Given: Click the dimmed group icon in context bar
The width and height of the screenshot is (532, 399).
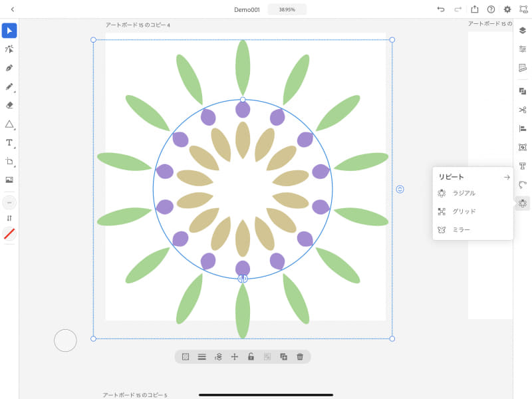Looking at the screenshot, I should point(267,356).
